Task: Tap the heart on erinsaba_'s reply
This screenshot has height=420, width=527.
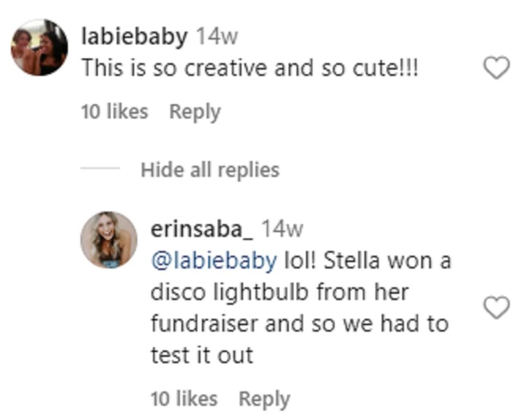Action: pos(496,308)
